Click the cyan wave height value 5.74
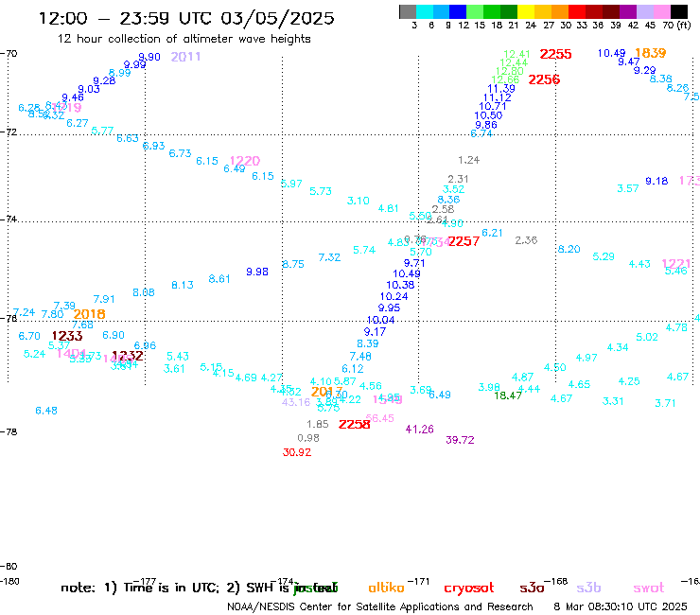Viewport: 700px width, 615px height. [x=364, y=250]
